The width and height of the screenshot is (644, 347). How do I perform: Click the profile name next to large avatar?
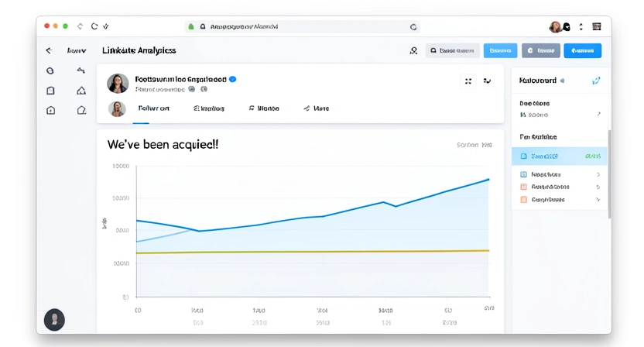pos(180,79)
